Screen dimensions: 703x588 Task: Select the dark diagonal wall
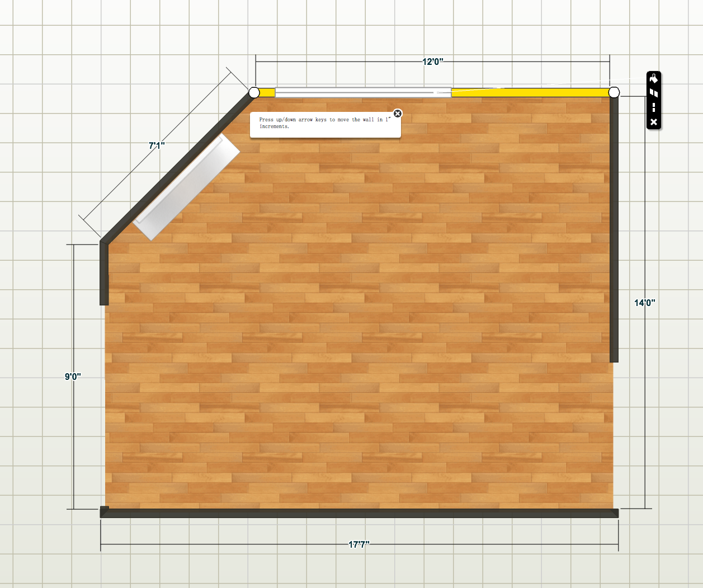(178, 167)
